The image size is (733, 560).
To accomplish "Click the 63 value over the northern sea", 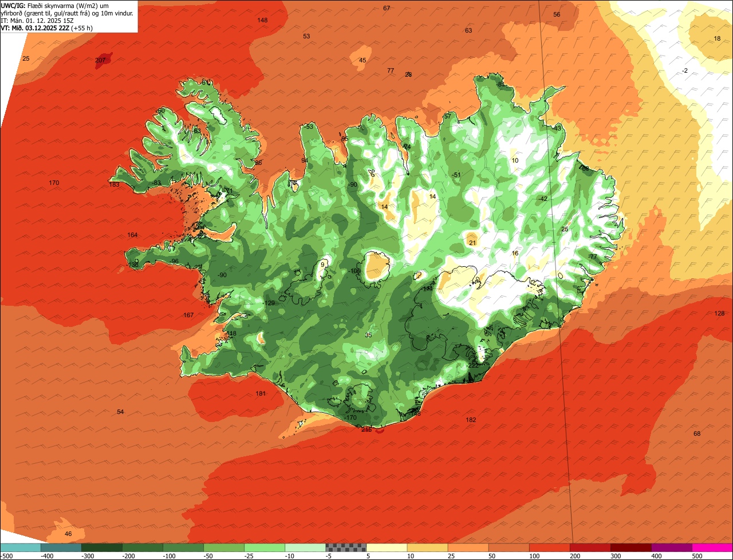I will (x=468, y=30).
